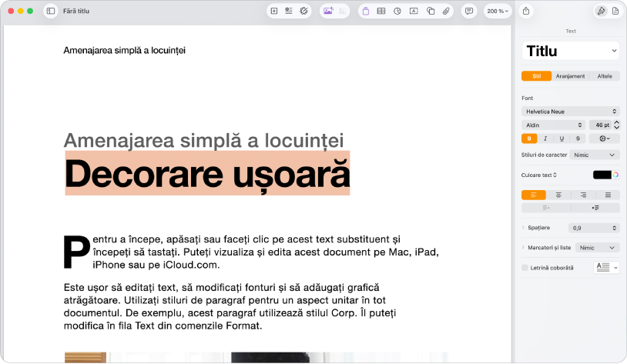
Task: Increase paragraph indent level
Action: (x=595, y=208)
